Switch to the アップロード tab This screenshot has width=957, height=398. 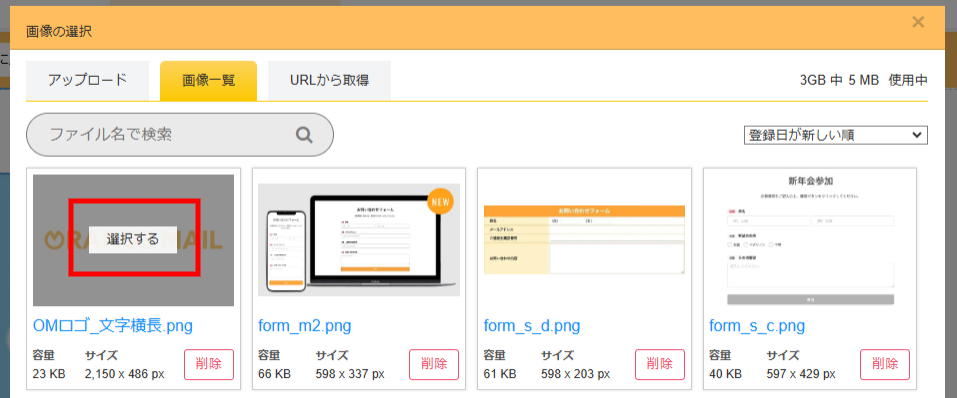click(87, 81)
